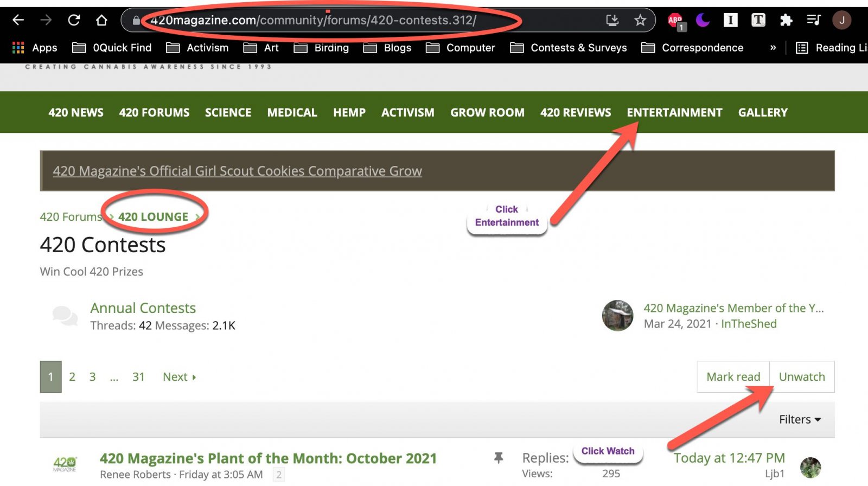This screenshot has height=486, width=868.
Task: Bookmark this page with the star icon
Action: click(640, 21)
